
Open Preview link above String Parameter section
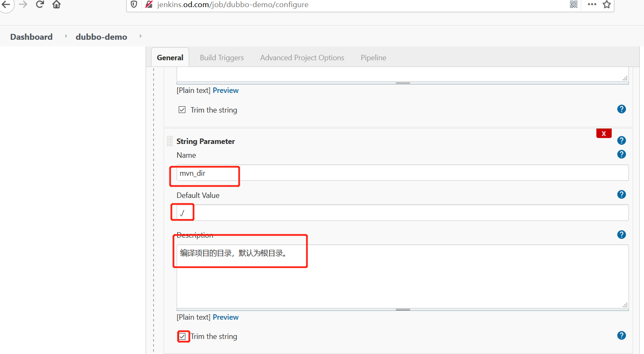point(226,90)
